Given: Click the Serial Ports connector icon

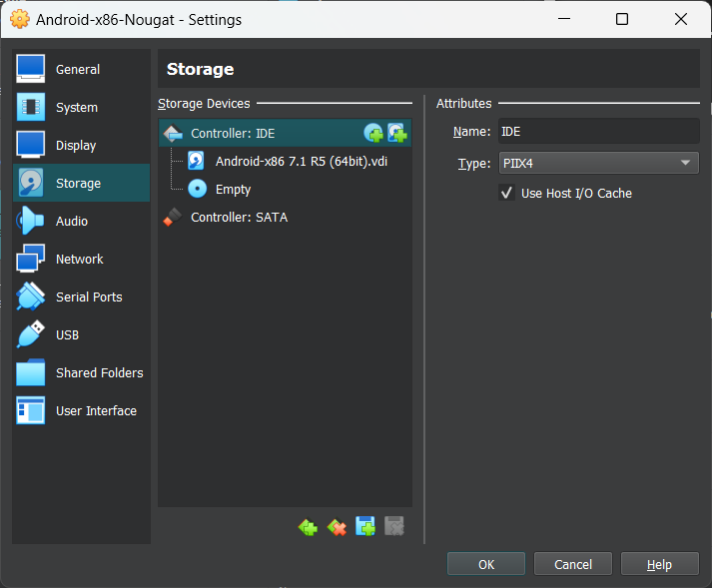Looking at the screenshot, I should pos(30,296).
